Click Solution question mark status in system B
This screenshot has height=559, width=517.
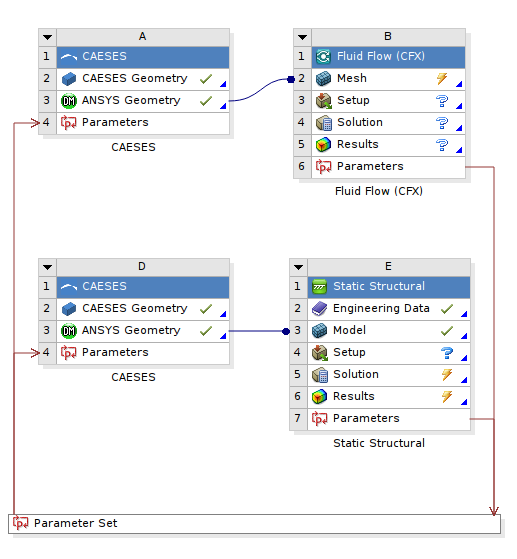[442, 123]
